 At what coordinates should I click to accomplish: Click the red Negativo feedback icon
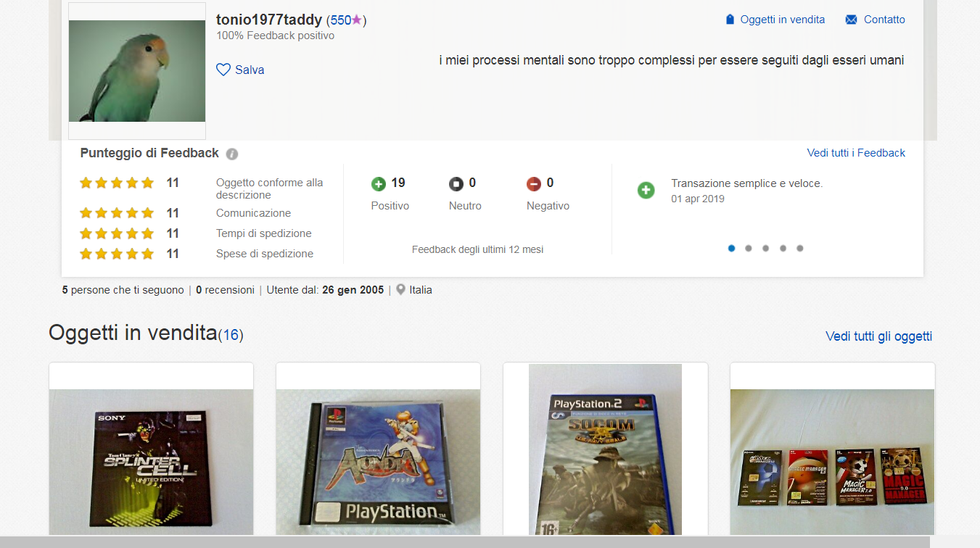534,184
